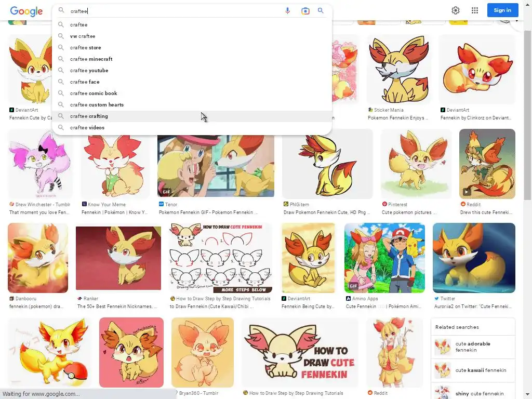Click 'Sticker Mania' source link
Viewport: 532px width, 399px height.
tap(389, 110)
